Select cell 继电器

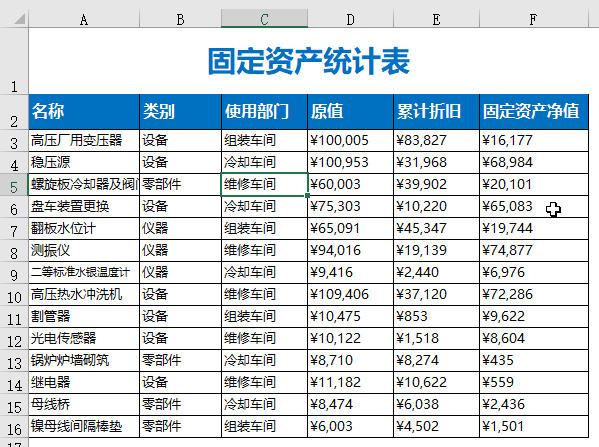tap(84, 382)
